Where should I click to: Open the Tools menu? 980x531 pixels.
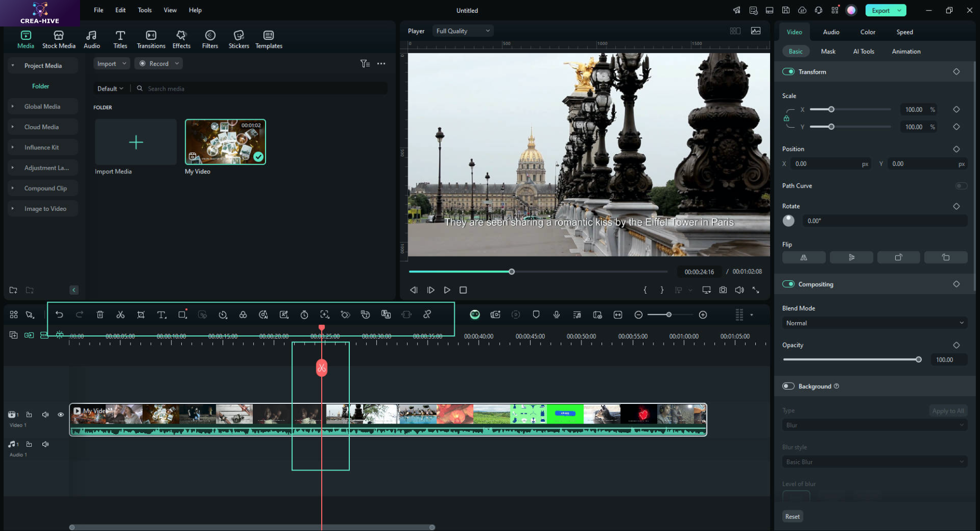pyautogui.click(x=145, y=10)
